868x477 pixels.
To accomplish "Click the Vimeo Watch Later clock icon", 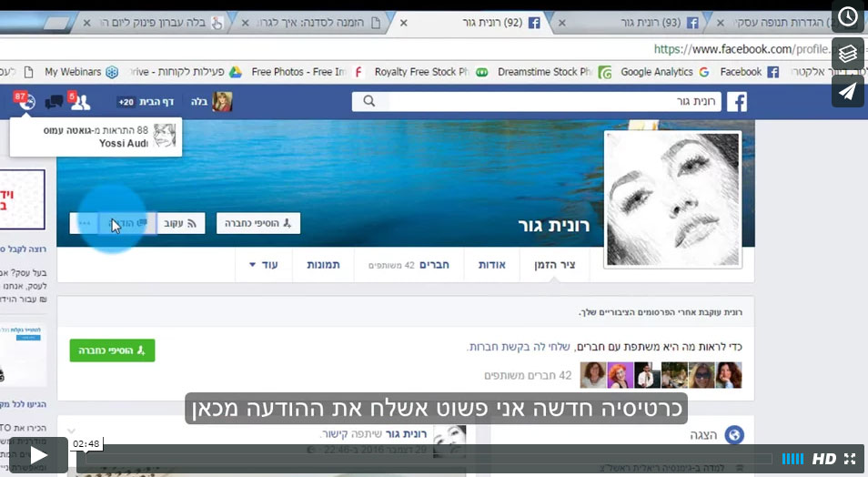I will [847, 16].
